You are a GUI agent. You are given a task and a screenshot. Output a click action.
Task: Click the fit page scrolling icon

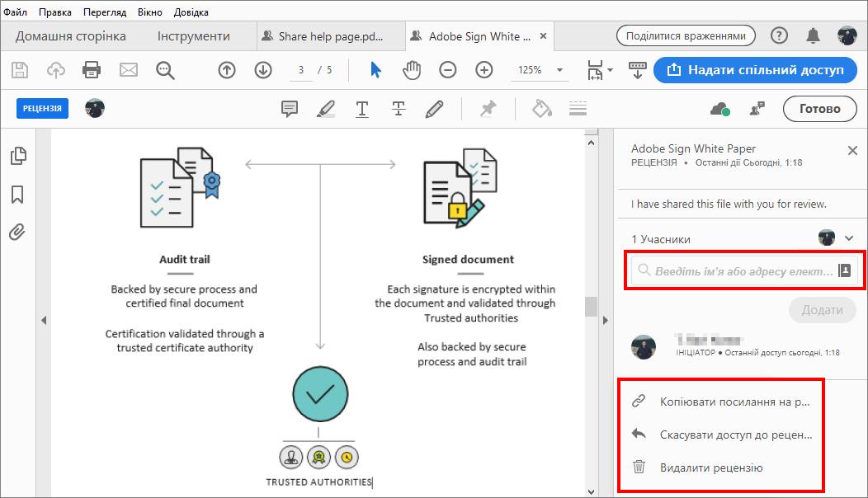pyautogui.click(x=595, y=70)
